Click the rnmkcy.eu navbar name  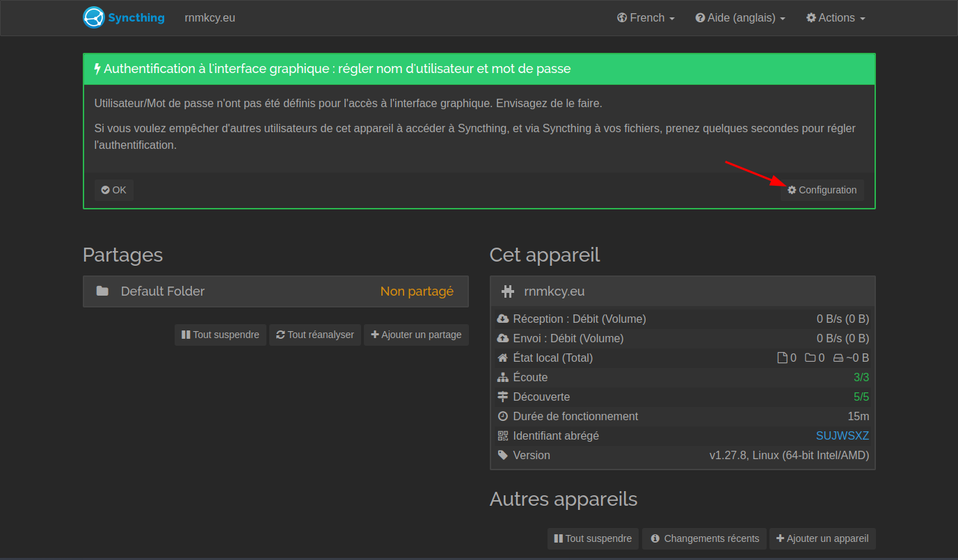pyautogui.click(x=209, y=18)
